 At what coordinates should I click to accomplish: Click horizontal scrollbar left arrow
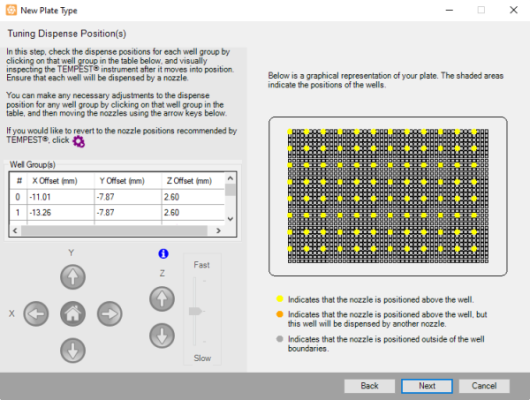point(15,231)
